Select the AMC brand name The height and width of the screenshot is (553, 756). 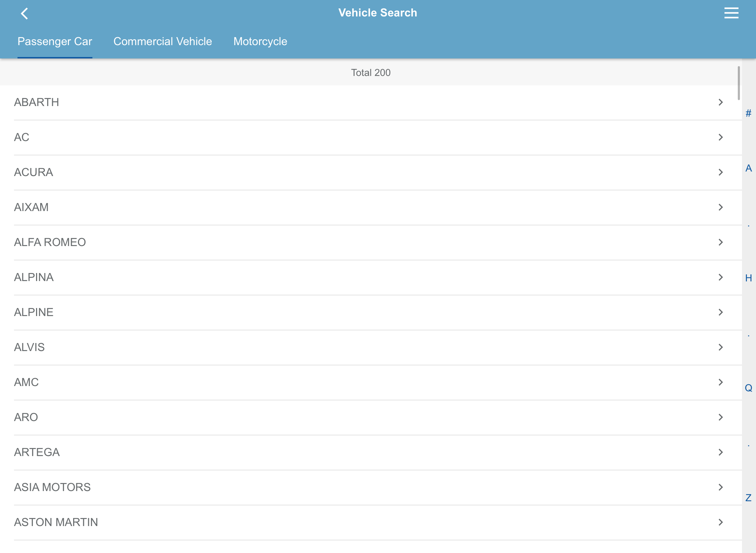[x=26, y=382]
